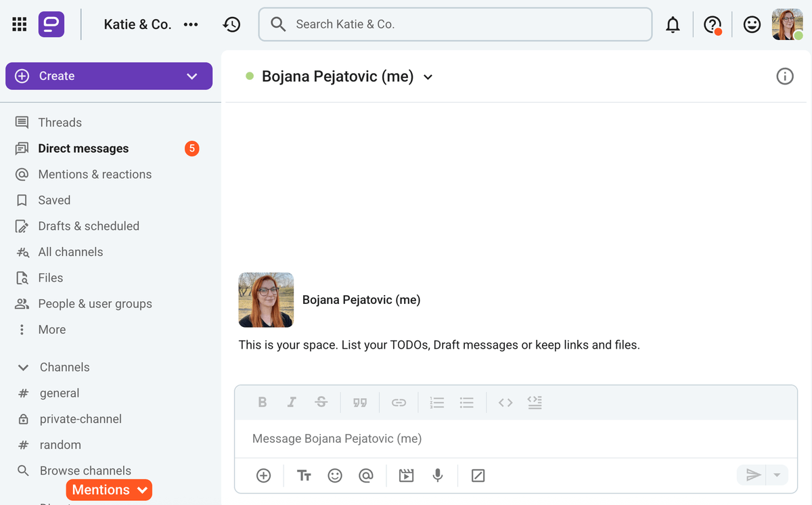Open notifications bell icon
Screen dimensions: 812x505
click(673, 25)
